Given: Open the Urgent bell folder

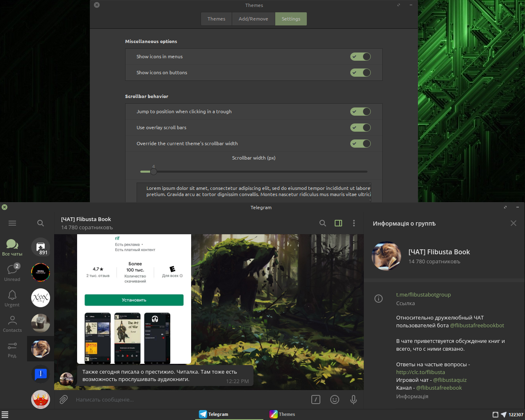Looking at the screenshot, I should point(12,298).
